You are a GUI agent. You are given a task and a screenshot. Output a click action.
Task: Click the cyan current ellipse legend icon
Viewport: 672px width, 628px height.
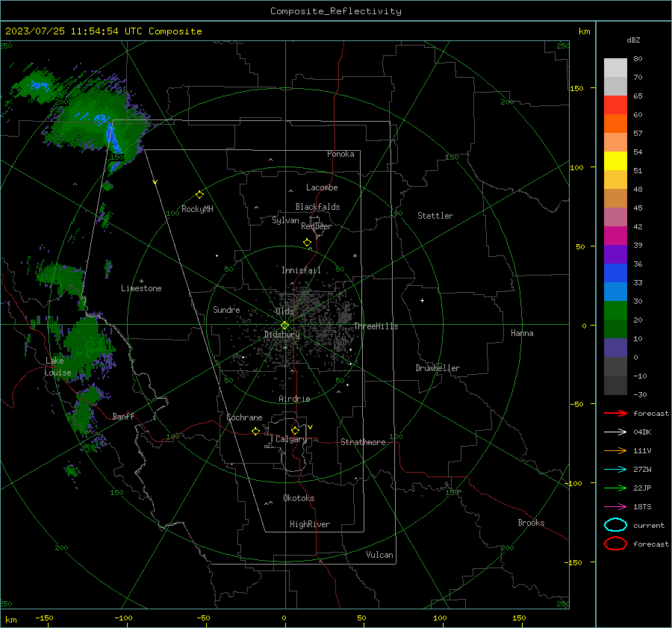point(615,525)
